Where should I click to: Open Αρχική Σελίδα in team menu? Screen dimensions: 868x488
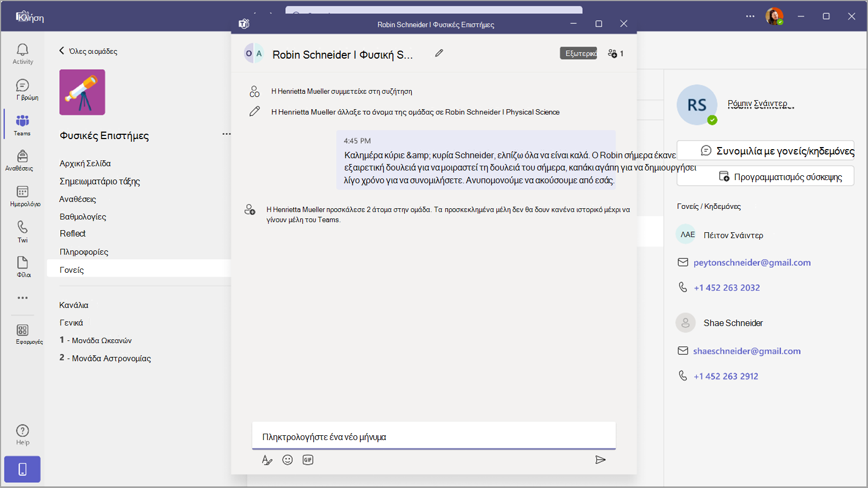coord(85,164)
